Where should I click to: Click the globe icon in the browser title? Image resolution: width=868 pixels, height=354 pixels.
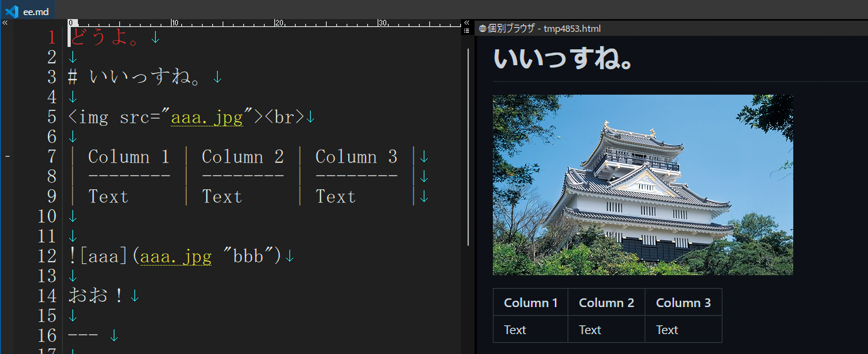click(x=482, y=29)
